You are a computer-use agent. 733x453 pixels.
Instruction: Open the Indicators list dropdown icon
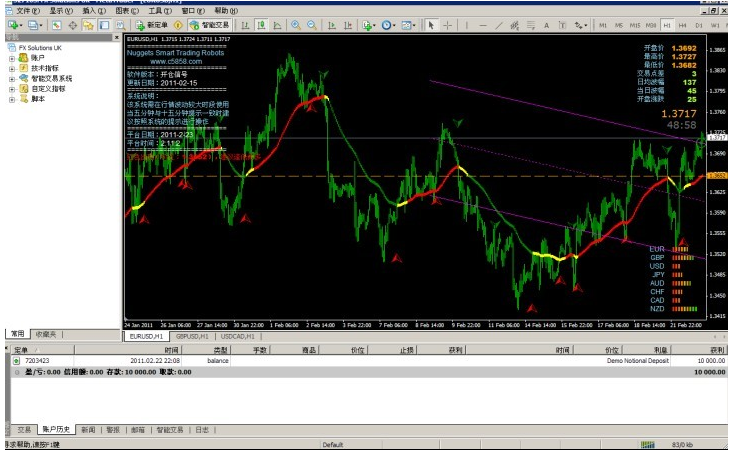coord(368,25)
